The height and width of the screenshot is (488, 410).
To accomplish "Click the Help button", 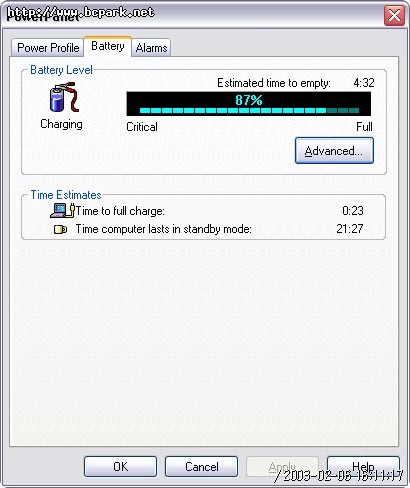I will point(363,466).
